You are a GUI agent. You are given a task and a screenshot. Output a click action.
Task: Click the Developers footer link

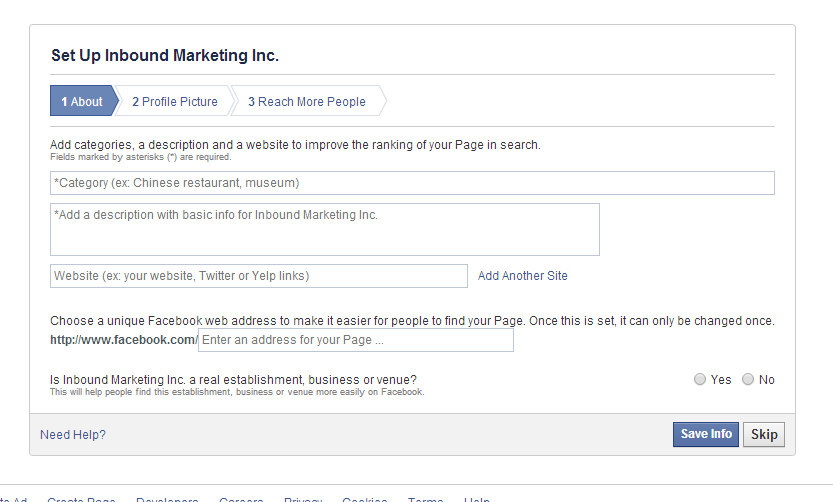pos(167,499)
